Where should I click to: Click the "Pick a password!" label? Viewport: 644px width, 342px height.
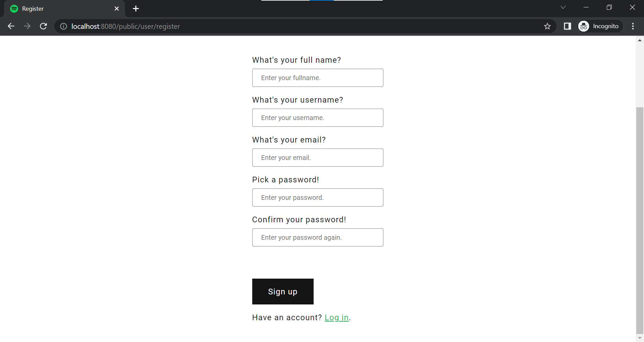pyautogui.click(x=285, y=180)
